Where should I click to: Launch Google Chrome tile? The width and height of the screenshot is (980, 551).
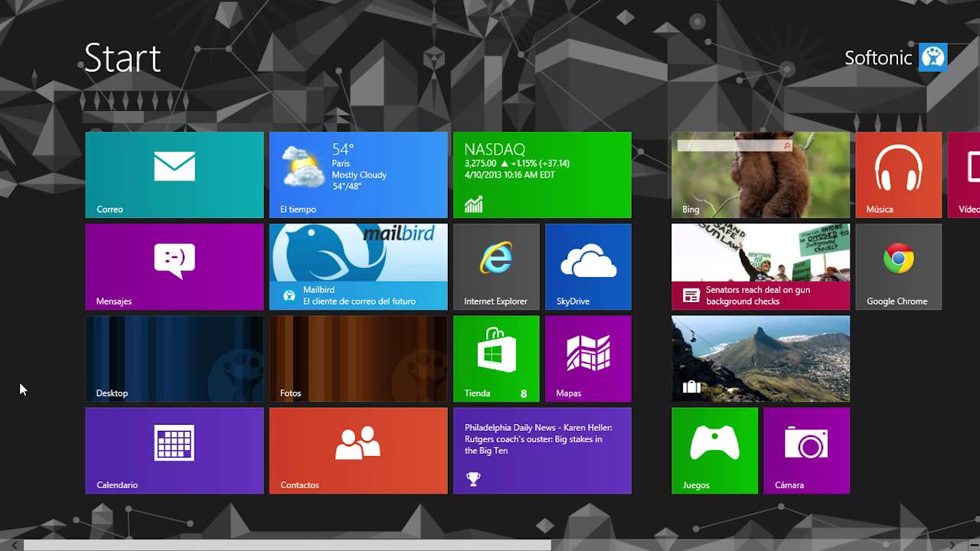(898, 267)
